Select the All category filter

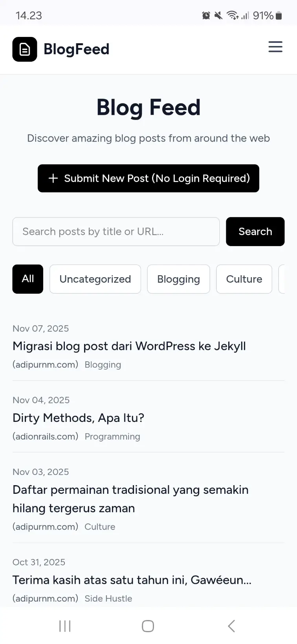coord(27,279)
